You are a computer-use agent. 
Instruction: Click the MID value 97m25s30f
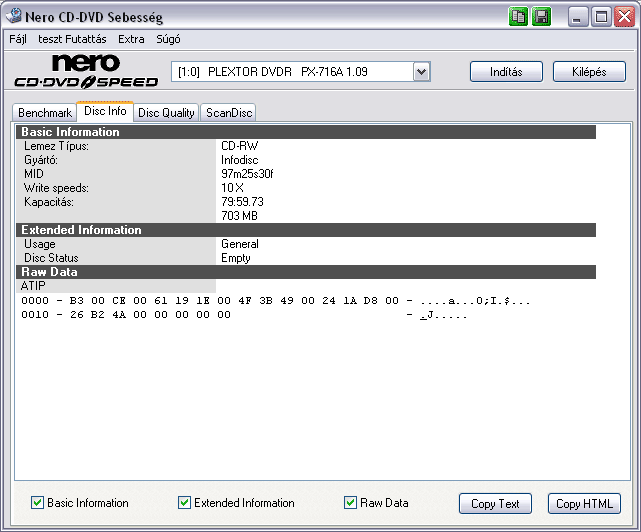(247, 174)
